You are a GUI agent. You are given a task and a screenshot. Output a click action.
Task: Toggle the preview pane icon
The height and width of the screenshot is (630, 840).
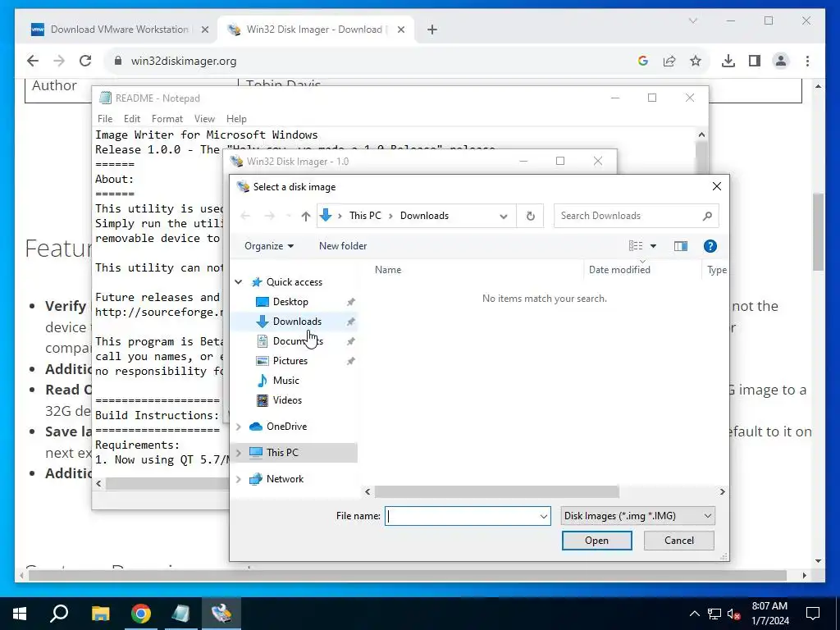[681, 246]
